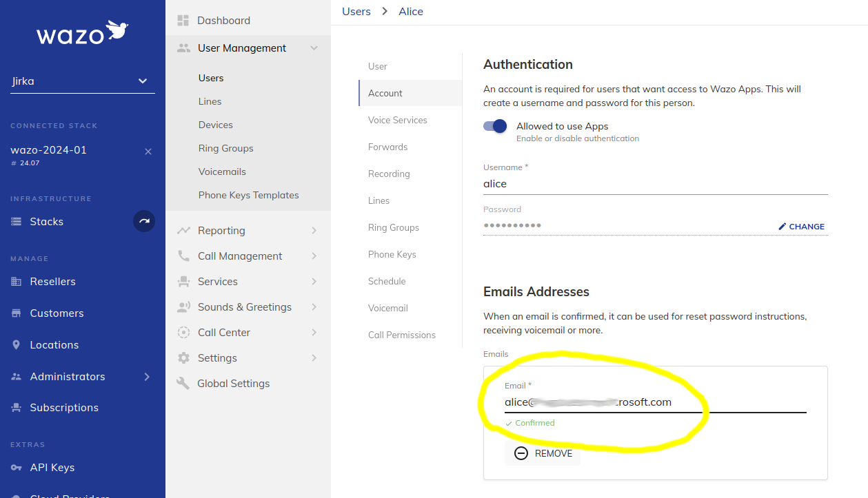868x498 pixels.
Task: Click the Administrators people icon
Action: [x=17, y=377]
